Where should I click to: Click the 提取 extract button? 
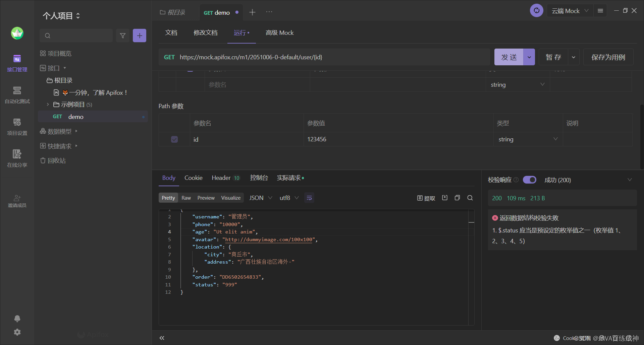tap(426, 198)
